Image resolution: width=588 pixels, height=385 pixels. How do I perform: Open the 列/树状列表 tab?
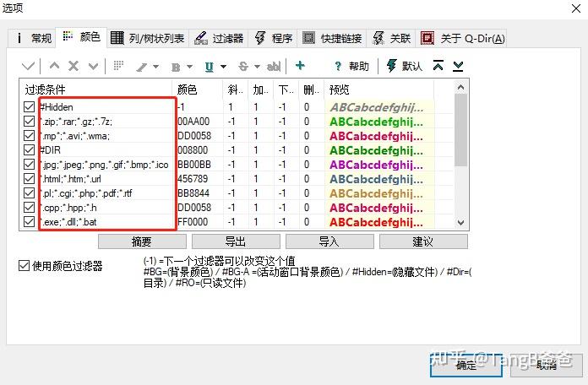[147, 38]
